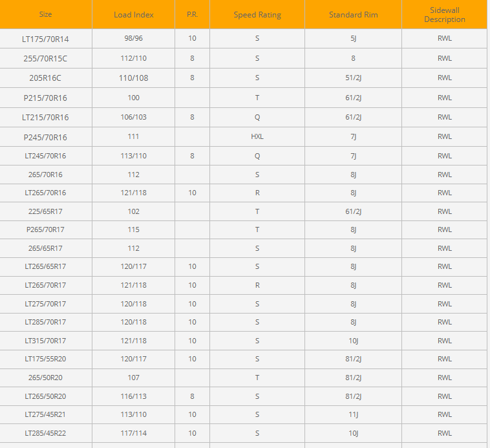Click the 116/113 load index cell
The width and height of the screenshot is (490, 448).
click(133, 396)
